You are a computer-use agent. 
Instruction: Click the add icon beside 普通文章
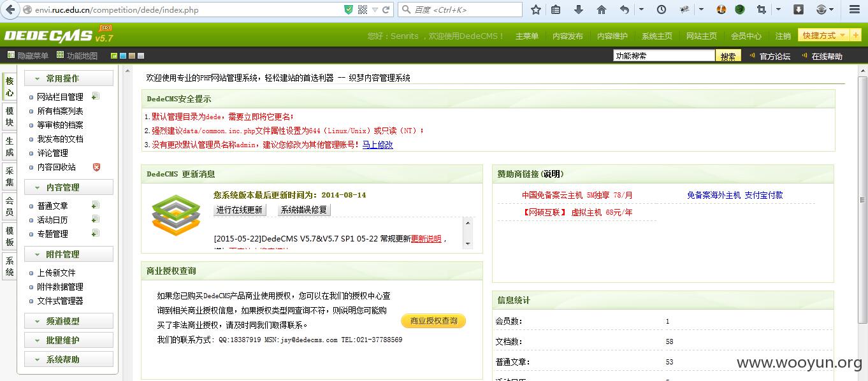tap(96, 205)
